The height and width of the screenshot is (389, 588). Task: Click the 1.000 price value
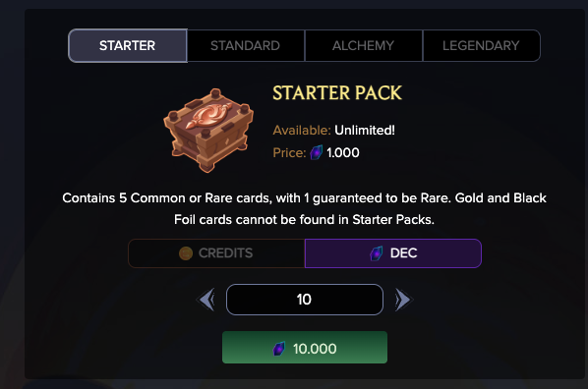coord(343,153)
